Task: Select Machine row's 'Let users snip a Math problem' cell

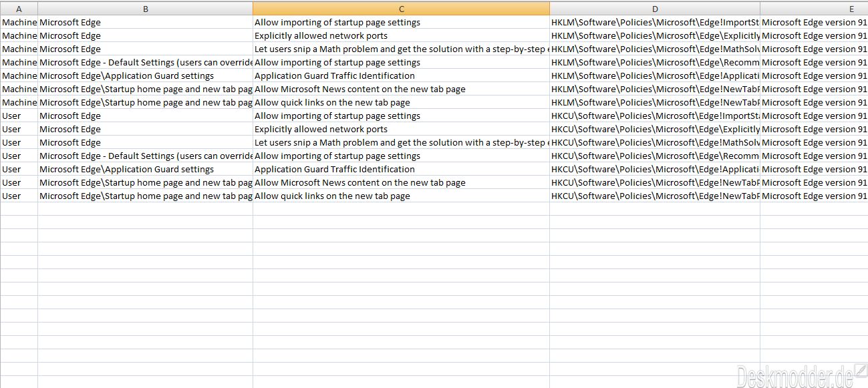Action: tap(401, 49)
